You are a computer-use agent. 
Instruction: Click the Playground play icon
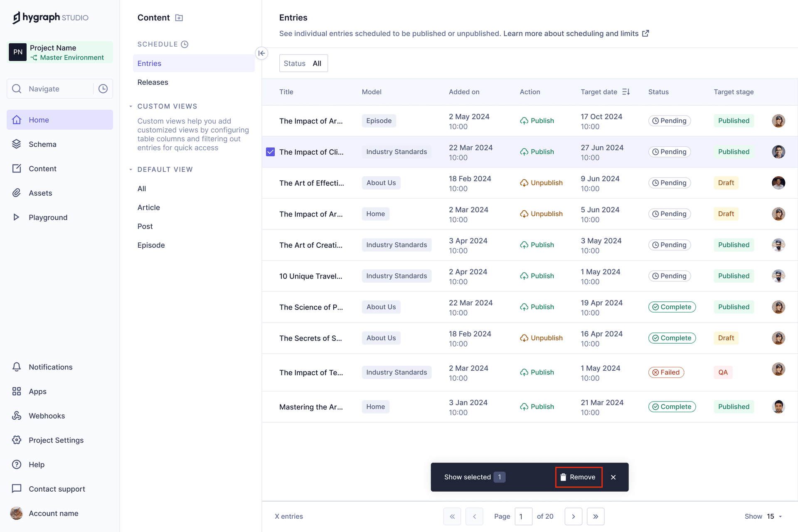tap(17, 217)
